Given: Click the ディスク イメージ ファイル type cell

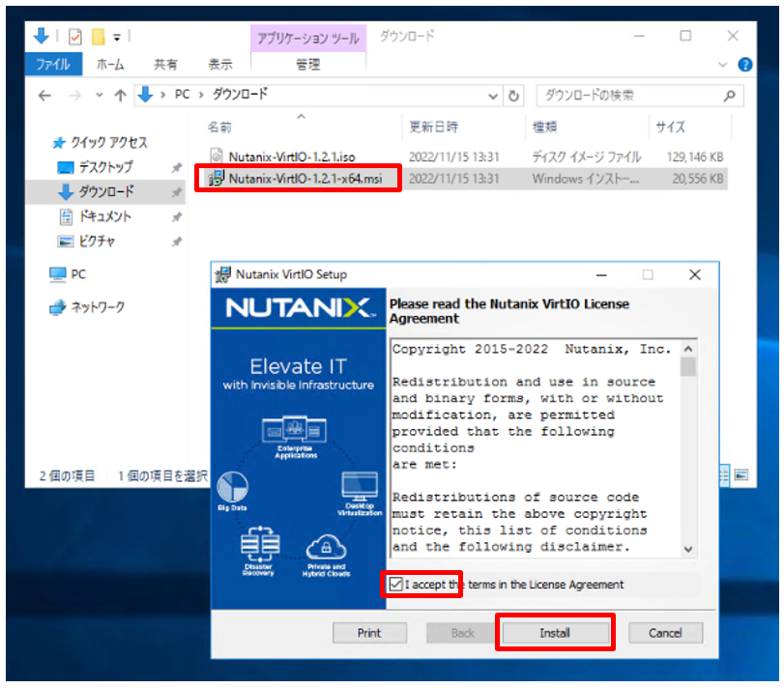Looking at the screenshot, I should 587,157.
